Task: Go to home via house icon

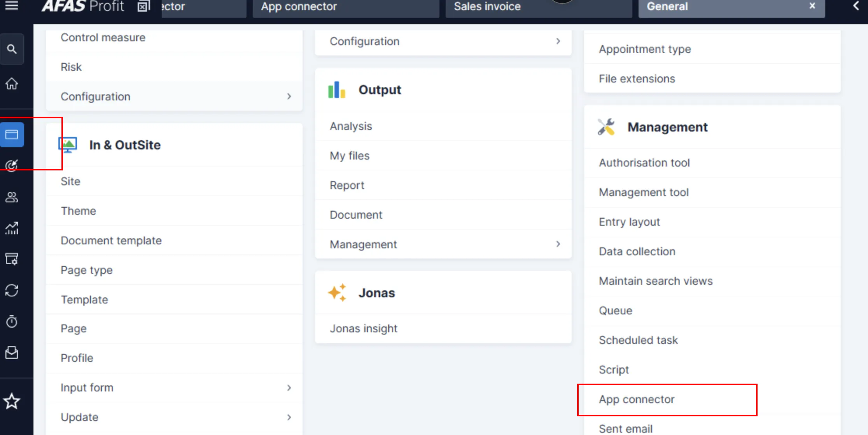Action: tap(12, 83)
